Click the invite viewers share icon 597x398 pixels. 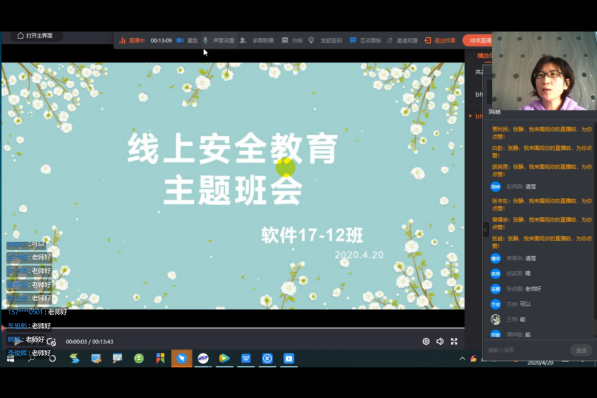pos(389,40)
